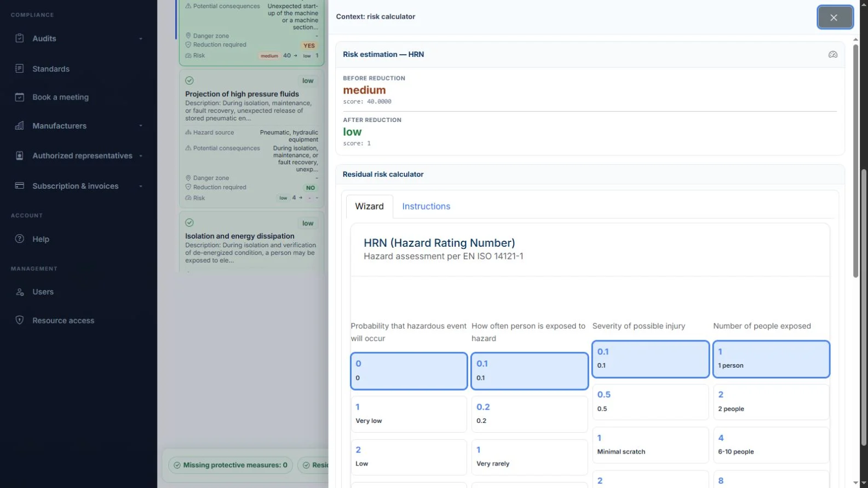Click the low badge on Isolation card

tap(308, 223)
